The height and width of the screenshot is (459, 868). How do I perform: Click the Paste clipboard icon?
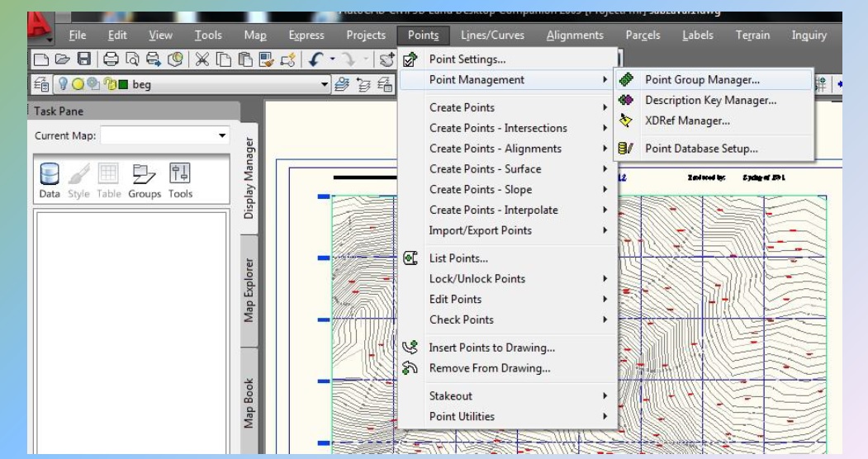[x=244, y=59]
